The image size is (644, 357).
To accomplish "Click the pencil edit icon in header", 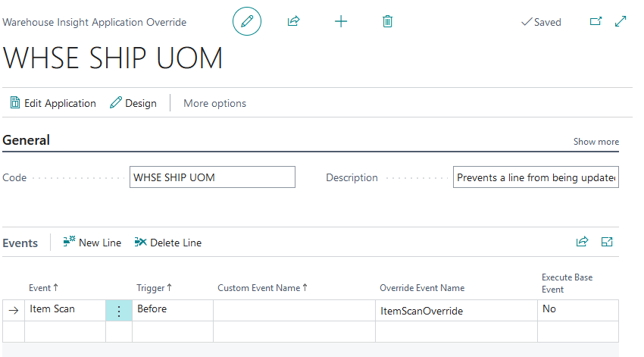I will (x=246, y=22).
